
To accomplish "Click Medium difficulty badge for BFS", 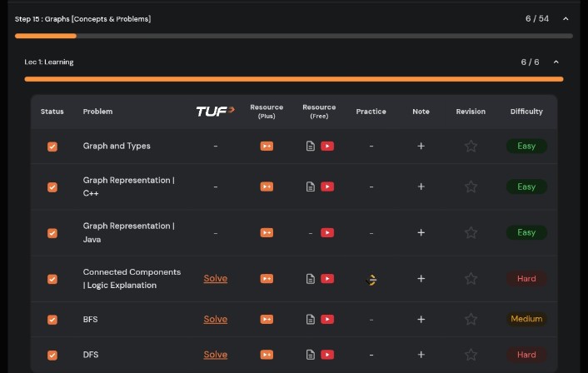I will click(526, 319).
